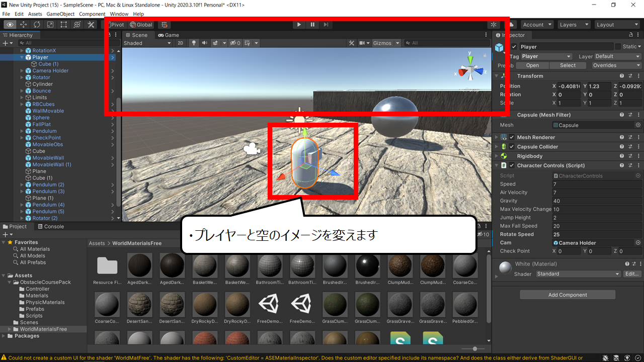644x362 pixels.
Task: Select the Rect transform tool
Action: coord(64,25)
